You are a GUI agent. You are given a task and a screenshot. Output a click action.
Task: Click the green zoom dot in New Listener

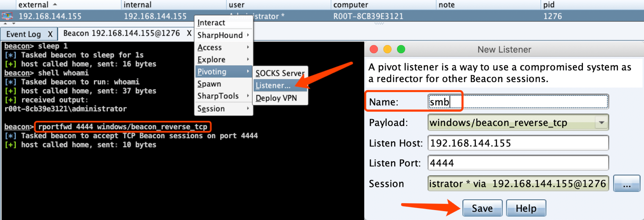click(401, 49)
